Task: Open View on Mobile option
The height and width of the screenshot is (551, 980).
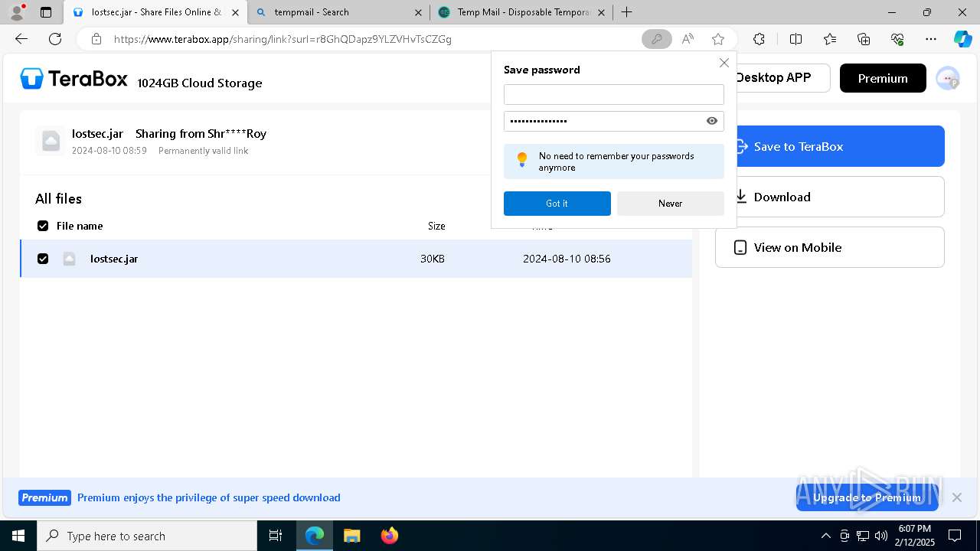Action: (x=829, y=247)
